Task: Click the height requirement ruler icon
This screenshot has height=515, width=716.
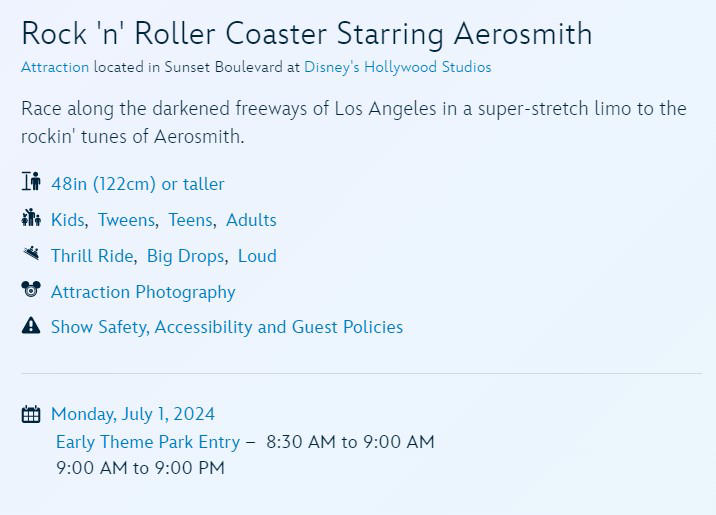Action: pyautogui.click(x=31, y=181)
